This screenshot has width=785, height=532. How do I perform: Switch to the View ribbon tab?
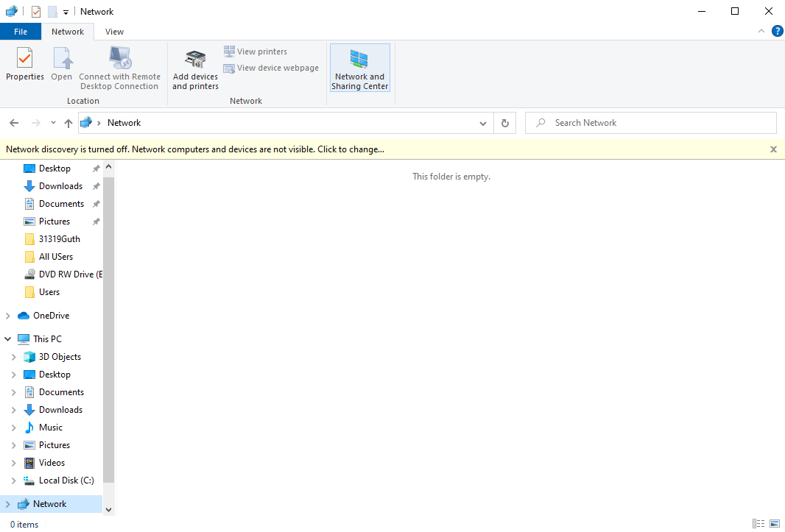click(114, 32)
